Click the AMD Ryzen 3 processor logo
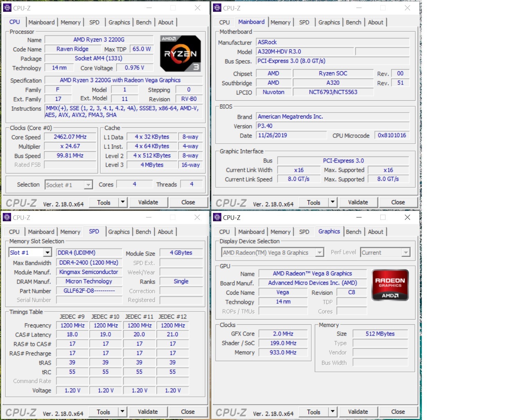The image size is (532, 420). (180, 54)
